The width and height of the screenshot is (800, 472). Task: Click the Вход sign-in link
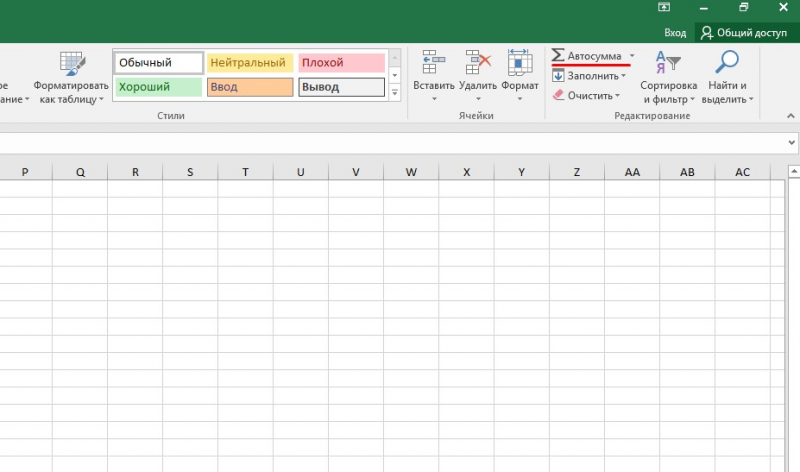tap(675, 33)
